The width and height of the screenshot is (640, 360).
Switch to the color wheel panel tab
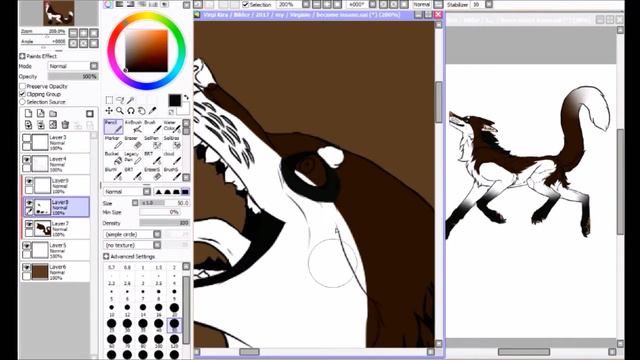click(108, 4)
